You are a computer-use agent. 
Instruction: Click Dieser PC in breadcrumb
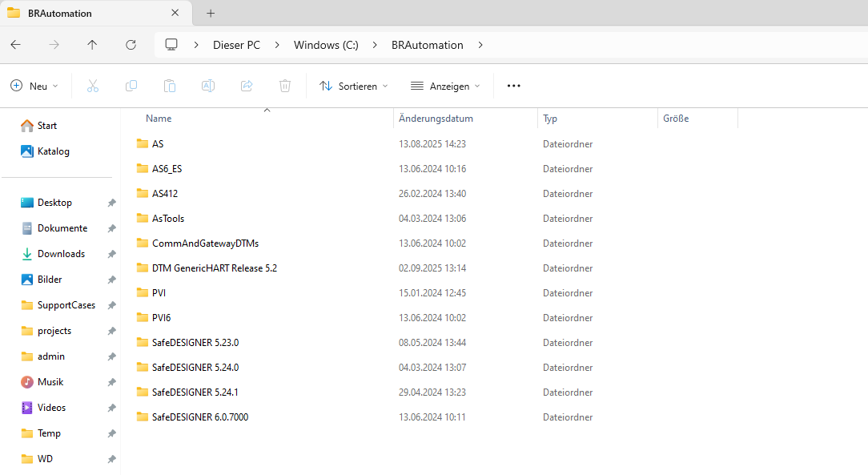pos(236,45)
